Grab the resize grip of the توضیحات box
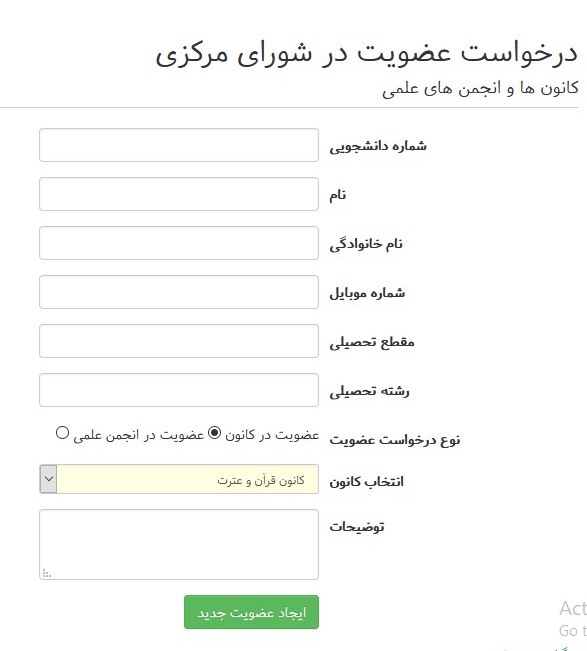Image resolution: width=587 pixels, height=651 pixels. 46,574
